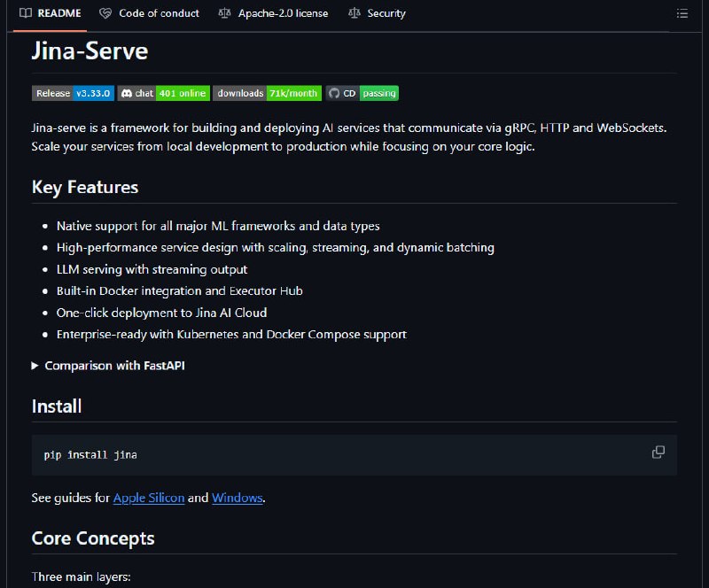Open the Apache-2.0 license tab
This screenshot has height=588, width=709.
point(273,13)
